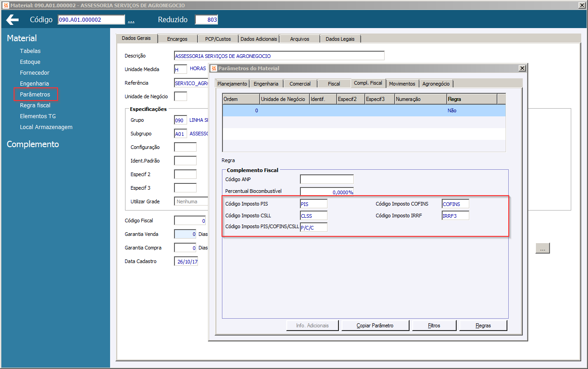Image resolution: width=588 pixels, height=369 pixels.
Task: Click the ellipsis lookup next to Código
Action: pos(131,20)
